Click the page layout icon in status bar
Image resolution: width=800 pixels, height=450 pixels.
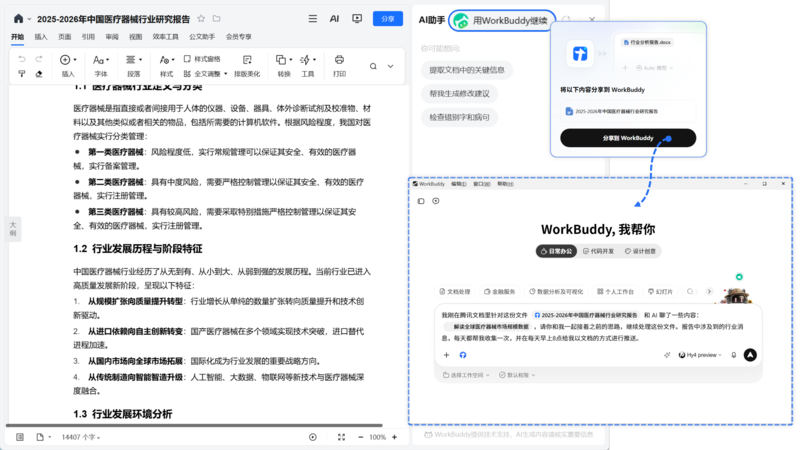pos(20,437)
